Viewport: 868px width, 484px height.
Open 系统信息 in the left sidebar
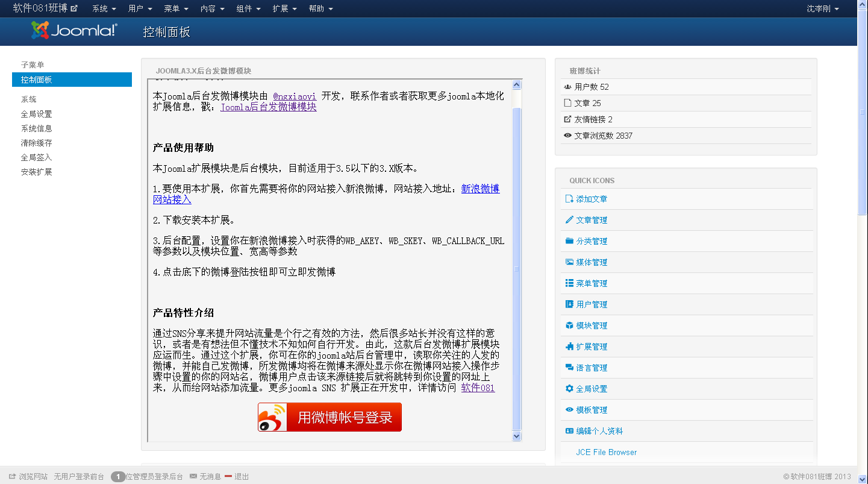pos(36,128)
